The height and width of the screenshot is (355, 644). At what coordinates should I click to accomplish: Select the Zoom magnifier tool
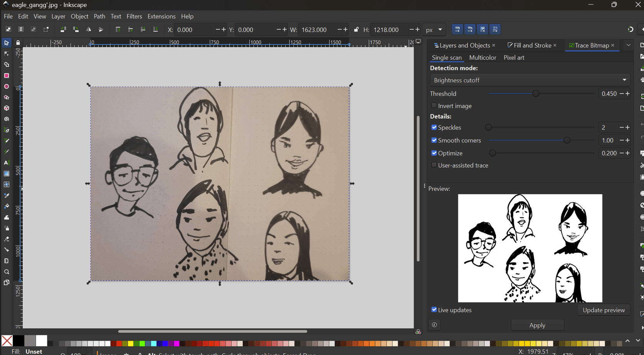[x=7, y=272]
